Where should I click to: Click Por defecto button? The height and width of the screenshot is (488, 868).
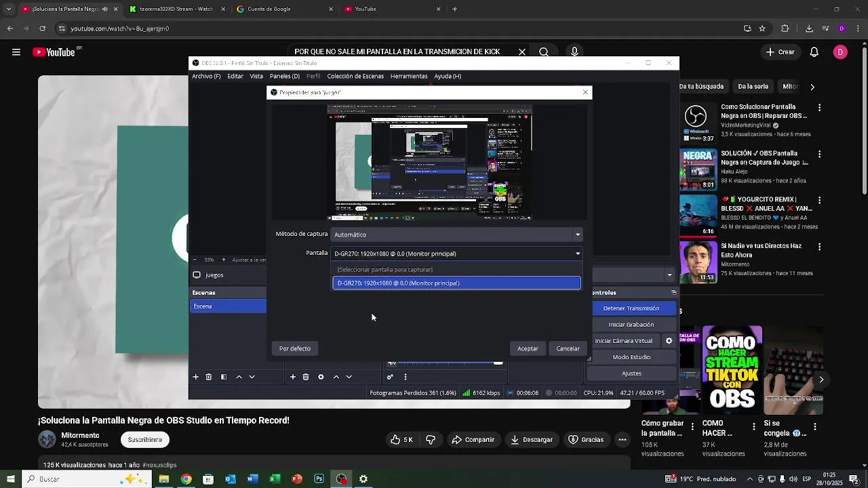(295, 348)
